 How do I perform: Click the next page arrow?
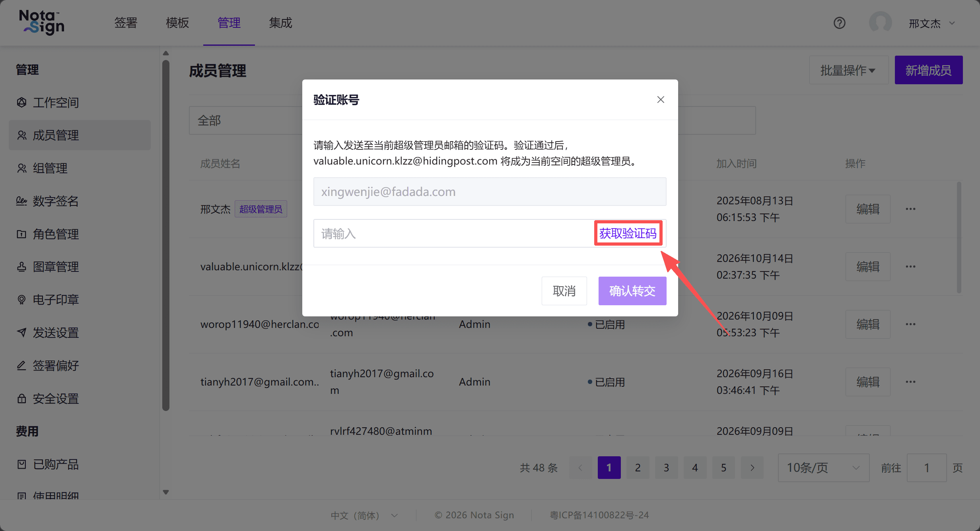point(752,468)
